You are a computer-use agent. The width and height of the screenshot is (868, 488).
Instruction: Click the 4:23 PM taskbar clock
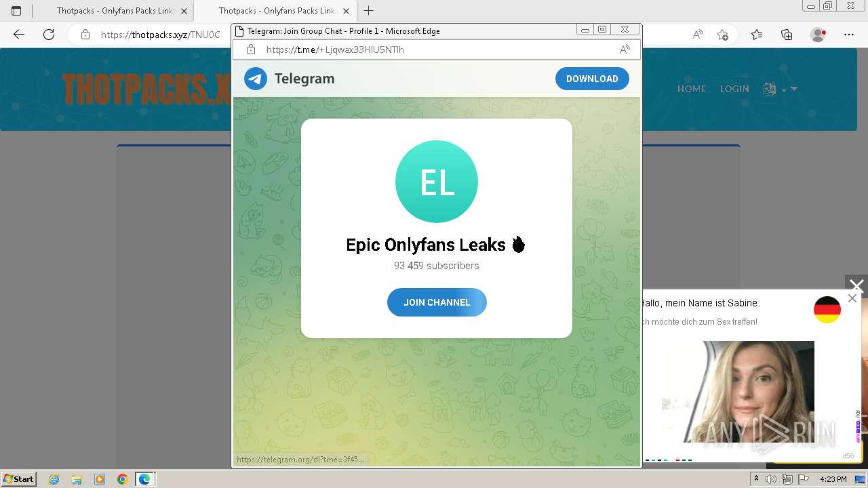pyautogui.click(x=833, y=479)
